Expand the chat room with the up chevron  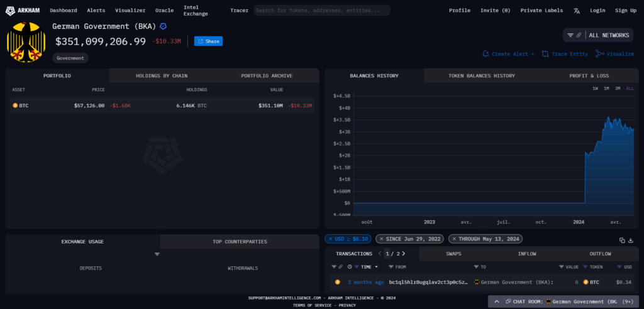pyautogui.click(x=497, y=301)
